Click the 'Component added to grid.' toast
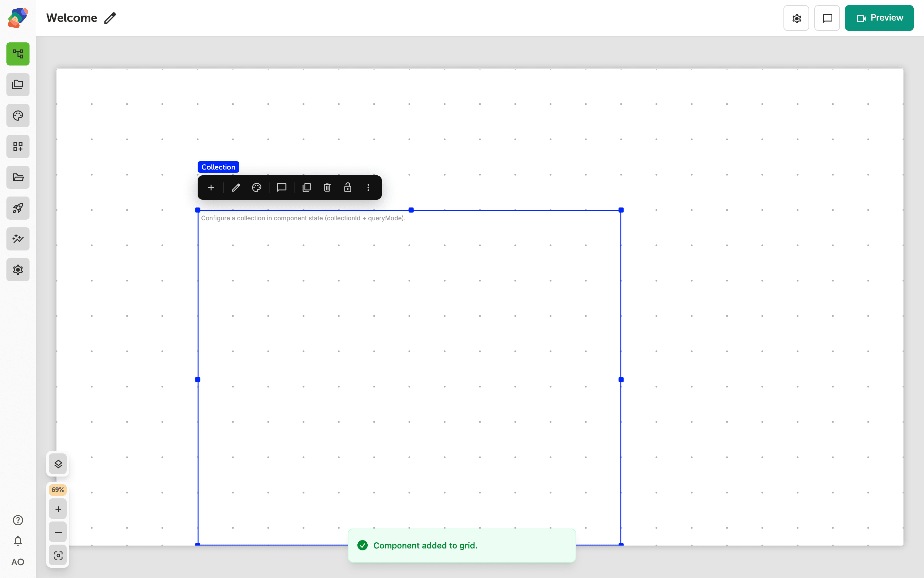Image resolution: width=924 pixels, height=578 pixels. coord(462,546)
